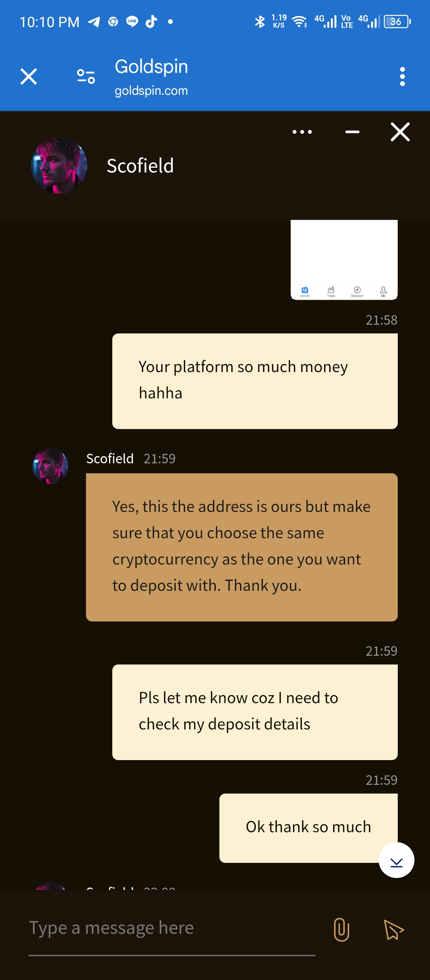Close the Scofield live chat
Viewport: 430px width, 980px height.
400,132
